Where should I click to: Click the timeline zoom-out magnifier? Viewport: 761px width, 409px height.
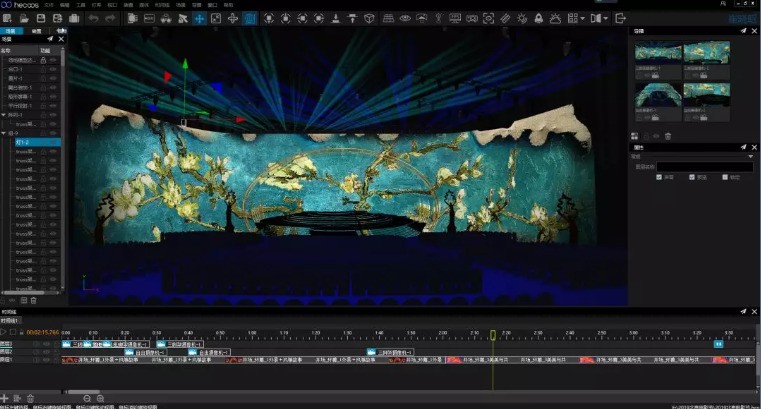coord(87,398)
